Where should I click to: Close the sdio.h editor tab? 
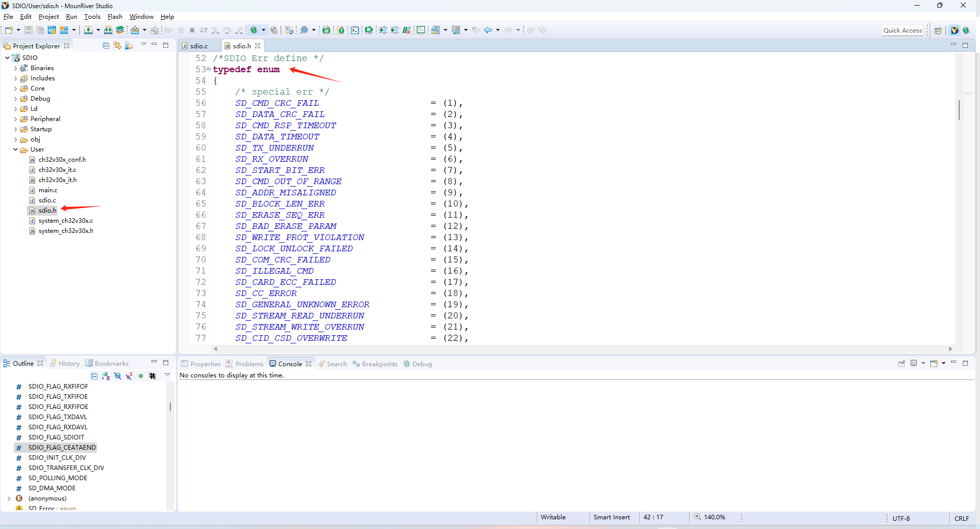(x=258, y=46)
